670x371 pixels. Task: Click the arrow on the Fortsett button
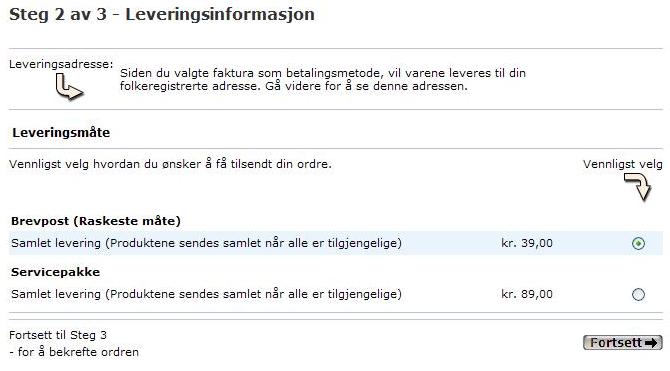click(x=651, y=343)
